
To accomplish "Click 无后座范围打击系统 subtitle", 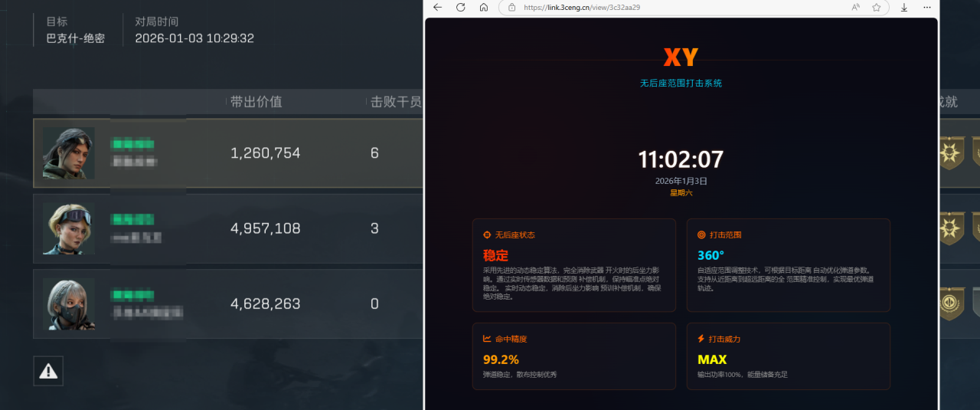I will (x=681, y=83).
